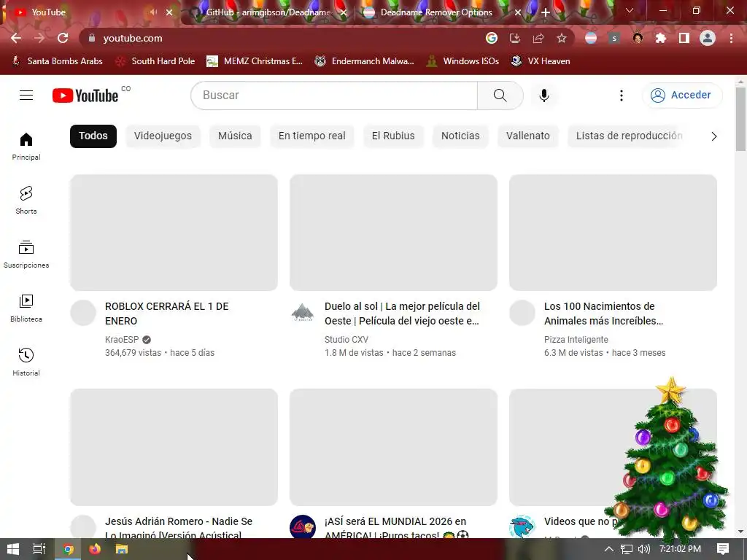This screenshot has height=560, width=747.
Task: Select the Vallenato filter chip
Action: point(528,136)
